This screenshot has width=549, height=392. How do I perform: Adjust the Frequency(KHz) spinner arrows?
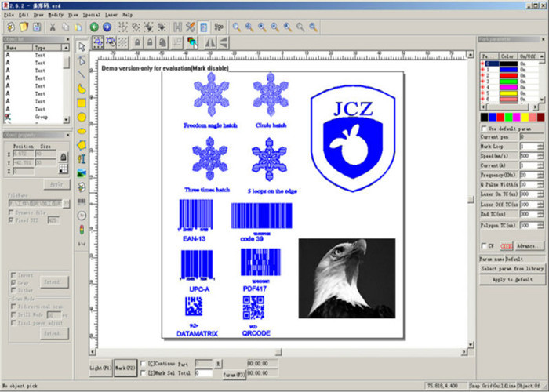540,175
